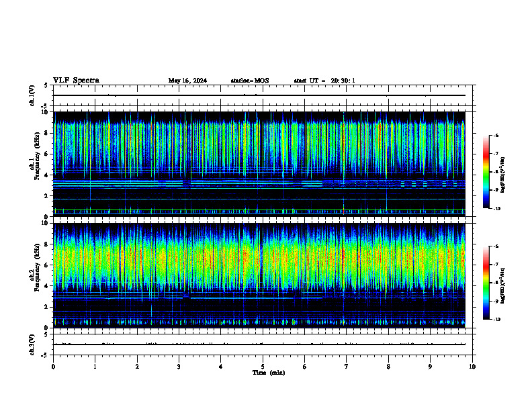Select the ch.2 colorbar log(PSD) label
The image size is (532, 411).
pos(502,285)
